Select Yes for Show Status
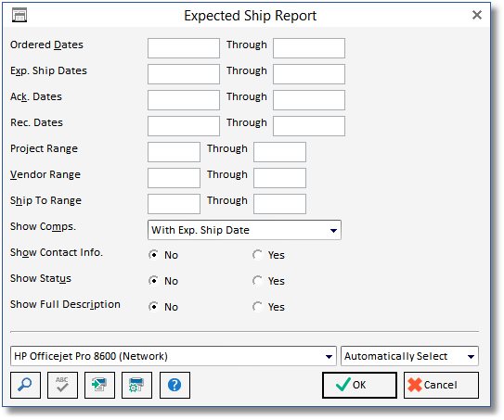This screenshot has height=420, width=504. point(257,281)
